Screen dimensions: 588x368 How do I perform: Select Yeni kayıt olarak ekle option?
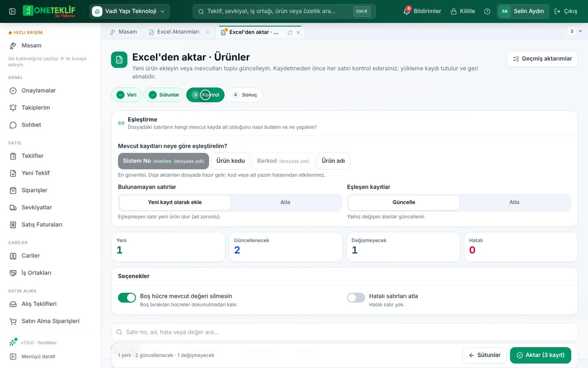(x=175, y=202)
